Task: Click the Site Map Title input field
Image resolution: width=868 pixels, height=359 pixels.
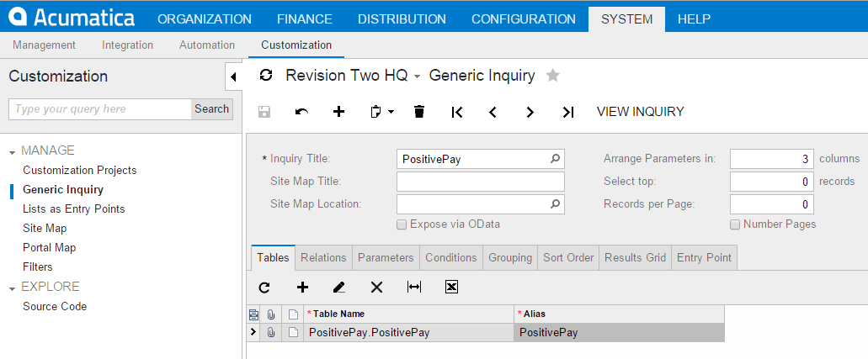Action: pos(481,182)
